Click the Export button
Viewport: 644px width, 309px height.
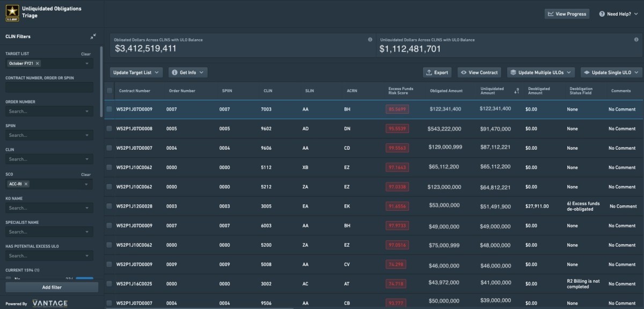click(437, 72)
